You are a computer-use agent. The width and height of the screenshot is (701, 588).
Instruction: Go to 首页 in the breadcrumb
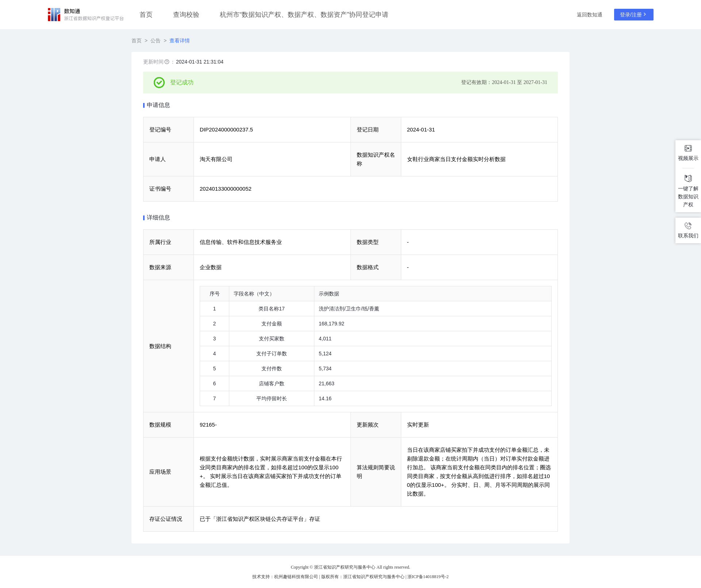(137, 41)
